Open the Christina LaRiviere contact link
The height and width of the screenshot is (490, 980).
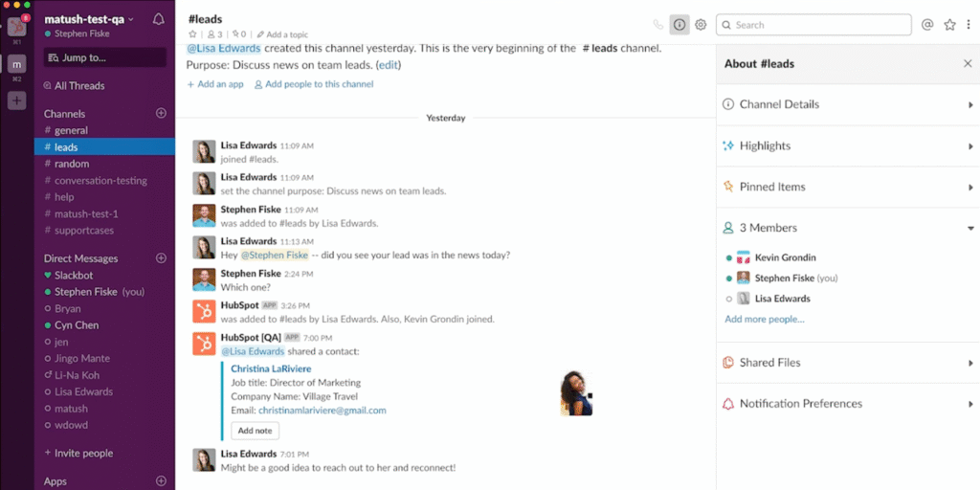[x=271, y=368]
